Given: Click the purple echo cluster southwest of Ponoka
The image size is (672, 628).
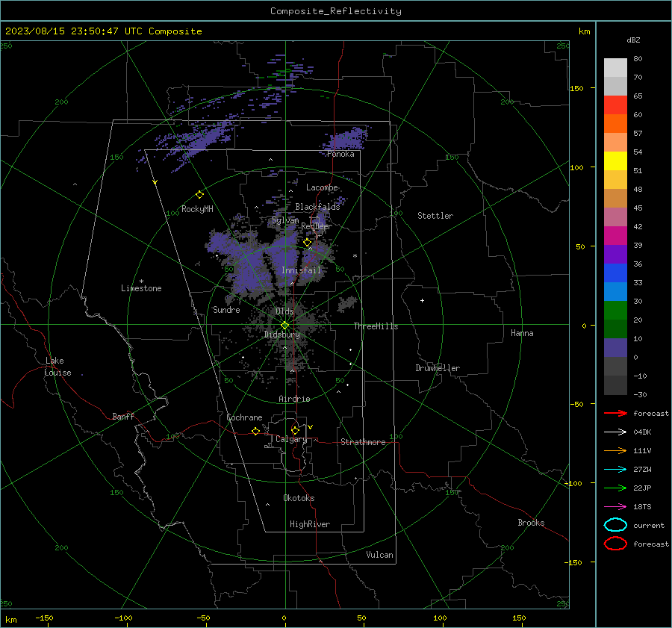Looking at the screenshot, I should (346, 138).
